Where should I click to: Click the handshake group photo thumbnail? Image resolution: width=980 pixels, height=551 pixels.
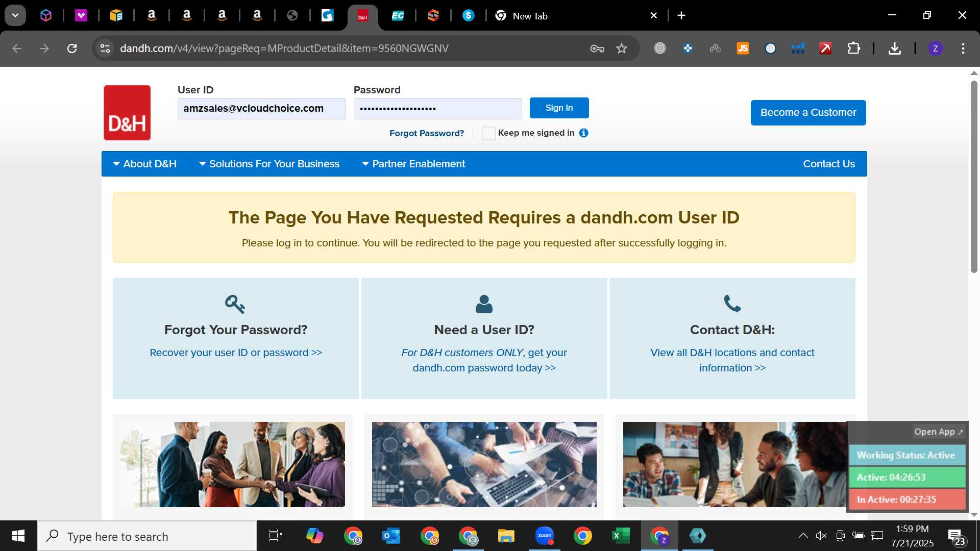[x=233, y=464]
